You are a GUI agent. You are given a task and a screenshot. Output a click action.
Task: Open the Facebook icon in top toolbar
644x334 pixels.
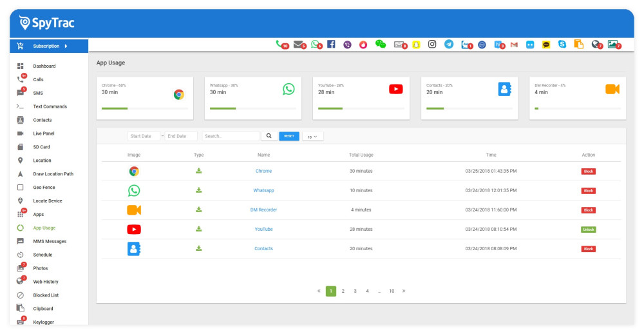[331, 44]
